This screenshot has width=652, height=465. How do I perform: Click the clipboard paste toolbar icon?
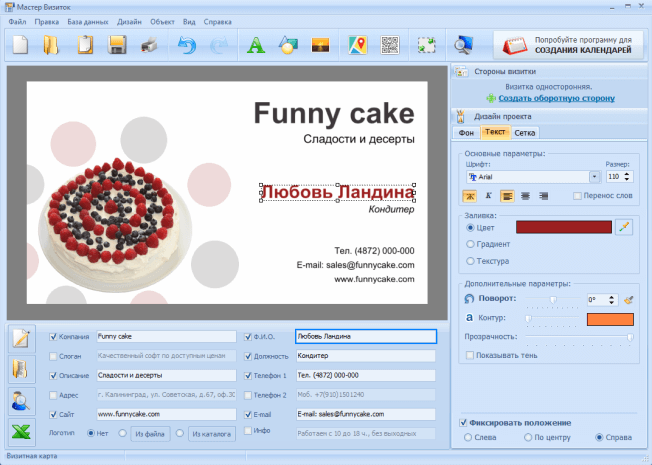click(x=85, y=45)
